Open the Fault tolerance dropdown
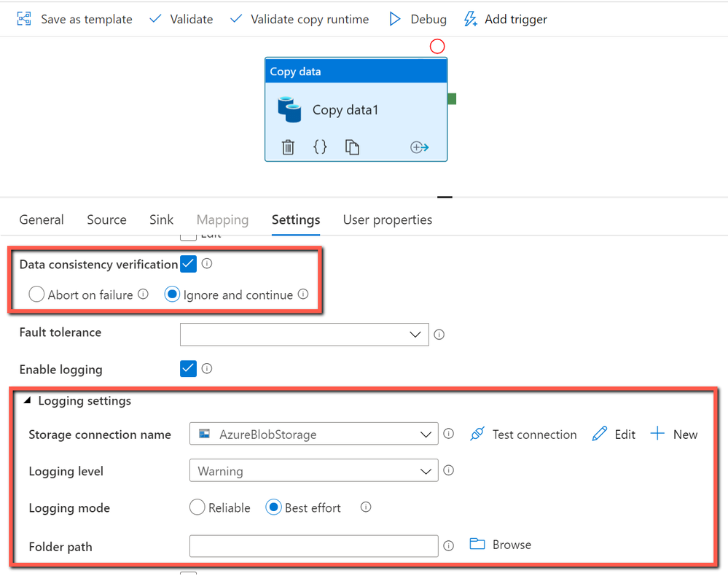The height and width of the screenshot is (584, 728). (304, 335)
